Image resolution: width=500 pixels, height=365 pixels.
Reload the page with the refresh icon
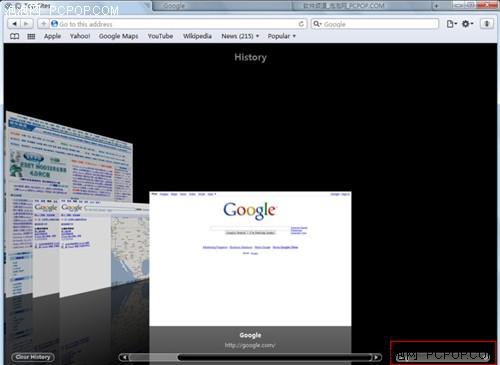[x=301, y=24]
